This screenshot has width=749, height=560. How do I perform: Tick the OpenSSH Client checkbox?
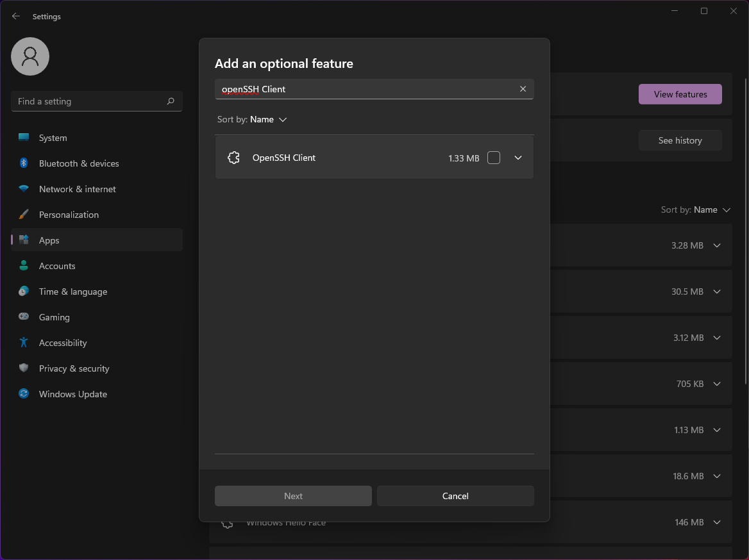(494, 158)
